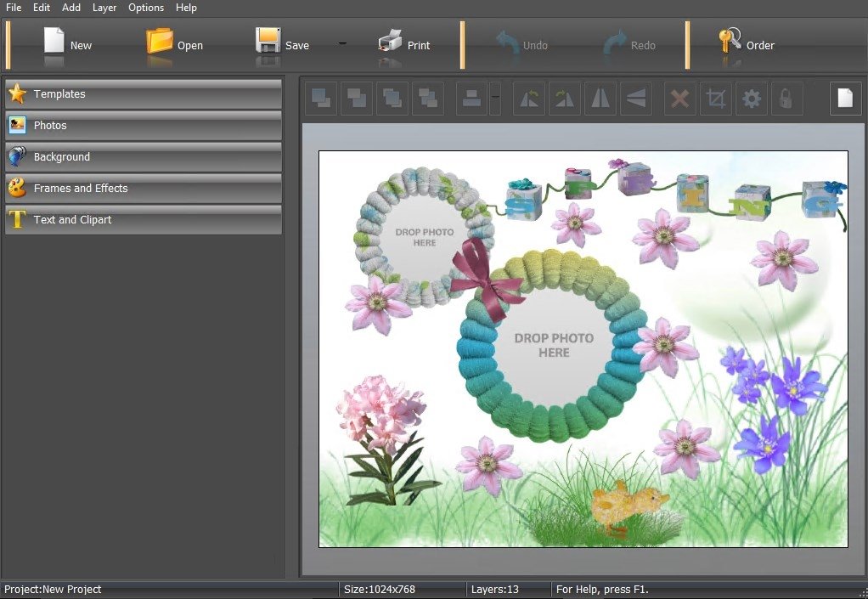Expand the Text and Clipart panel
Image resolution: width=868 pixels, height=599 pixels.
point(144,220)
